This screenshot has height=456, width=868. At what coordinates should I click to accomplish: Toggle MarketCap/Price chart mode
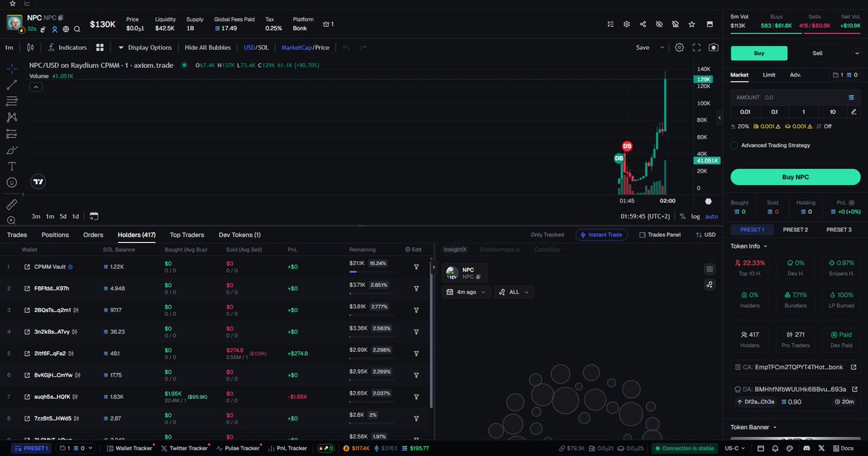[305, 48]
